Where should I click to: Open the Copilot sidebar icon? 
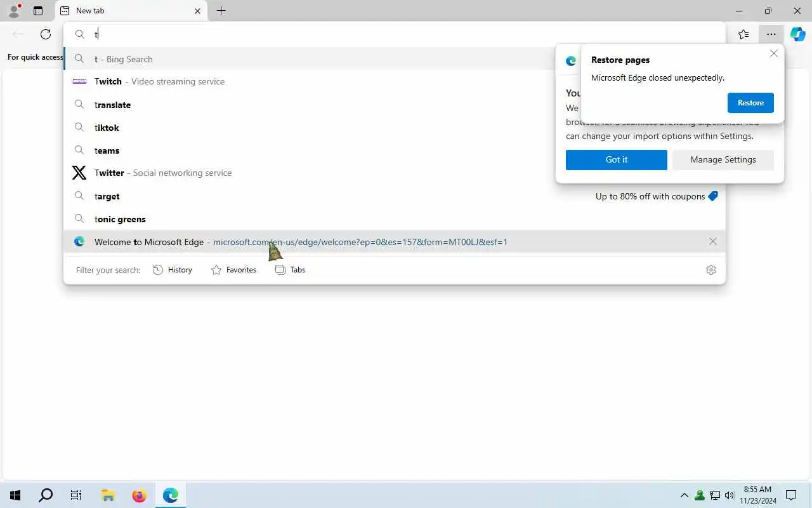(797, 34)
